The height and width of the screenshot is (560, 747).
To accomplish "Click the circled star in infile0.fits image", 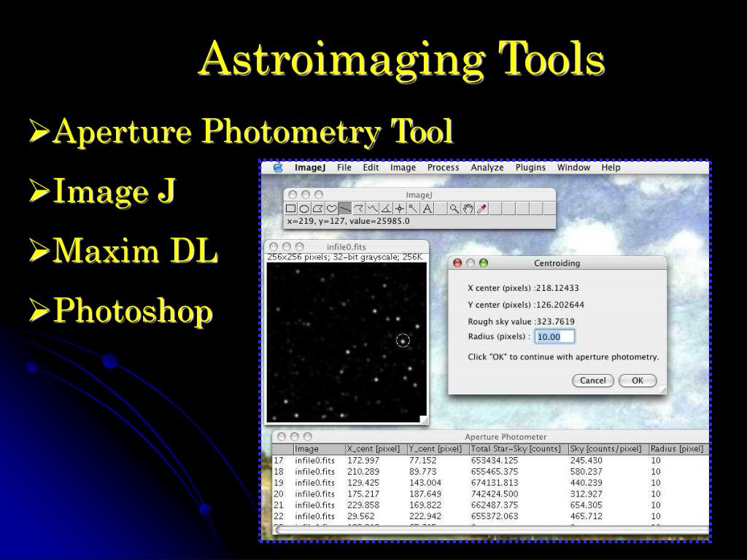I will (x=403, y=341).
